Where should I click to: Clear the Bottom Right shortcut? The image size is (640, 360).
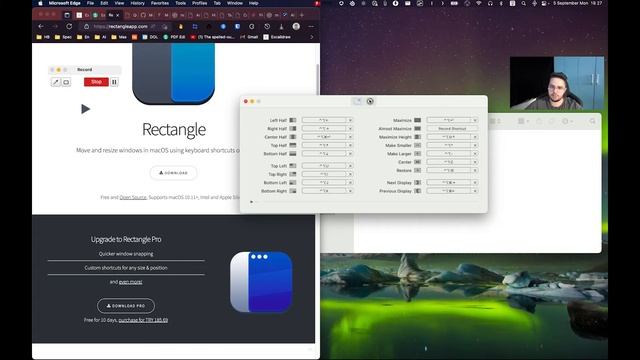tap(350, 191)
